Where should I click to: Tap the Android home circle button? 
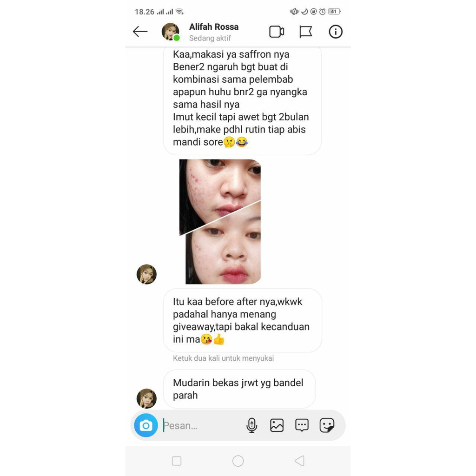pyautogui.click(x=238, y=461)
